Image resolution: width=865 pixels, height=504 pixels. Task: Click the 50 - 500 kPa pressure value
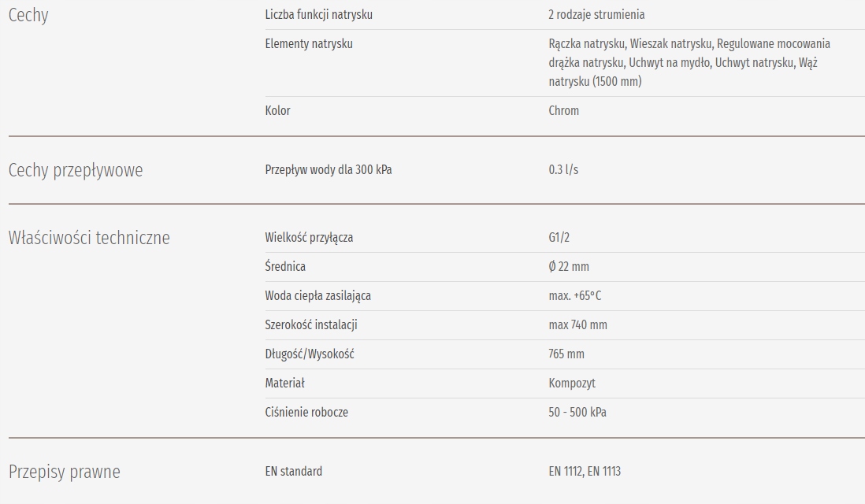tap(577, 413)
